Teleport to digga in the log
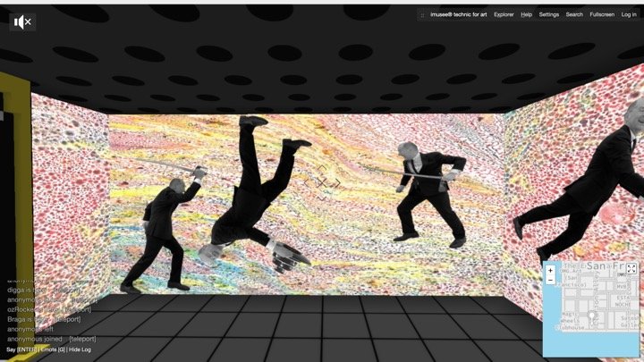644x362 pixels. (x=67, y=290)
